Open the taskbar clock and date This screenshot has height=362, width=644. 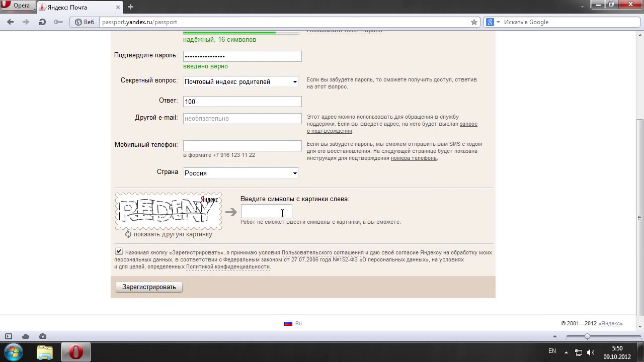pyautogui.click(x=617, y=352)
